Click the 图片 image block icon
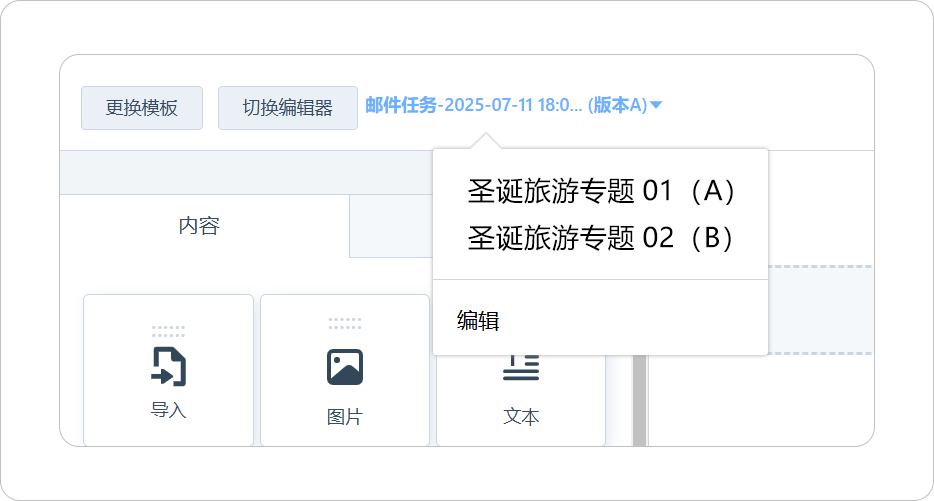 coord(345,367)
